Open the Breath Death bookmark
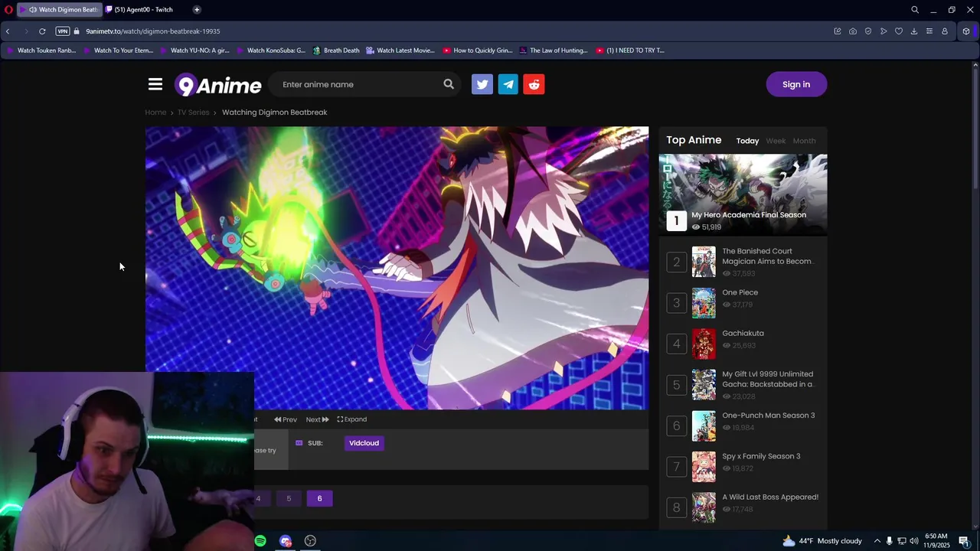980x551 pixels. click(336, 51)
